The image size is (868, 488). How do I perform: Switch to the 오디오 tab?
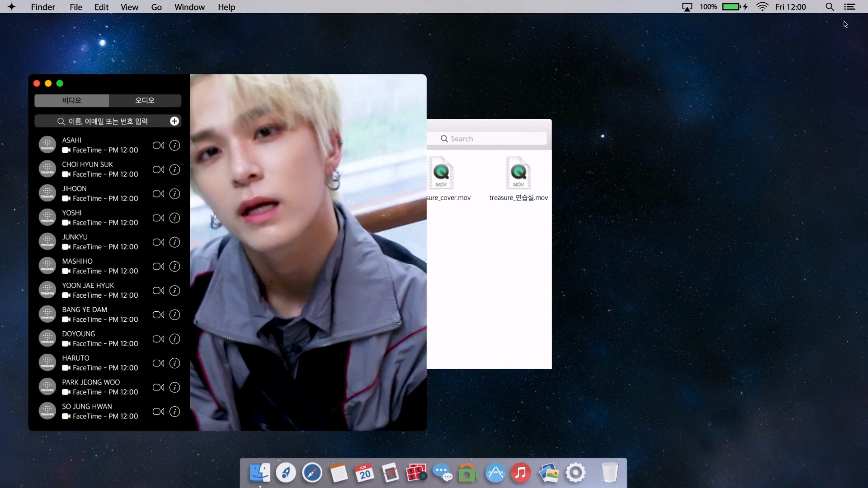pyautogui.click(x=145, y=100)
